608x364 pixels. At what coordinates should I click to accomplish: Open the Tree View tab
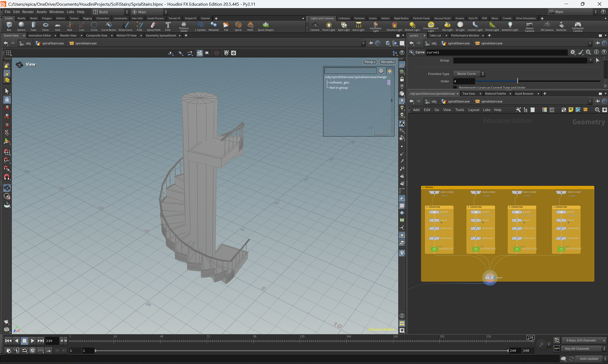469,94
